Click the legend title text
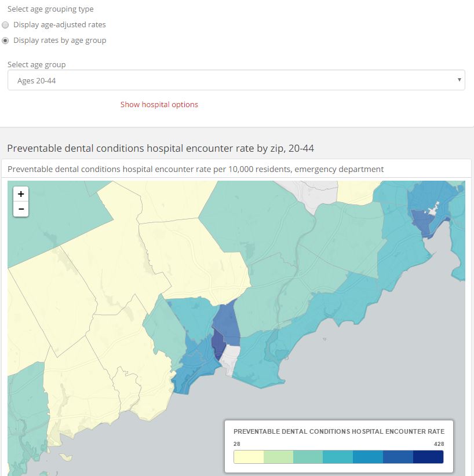This screenshot has width=474, height=476. [338, 431]
